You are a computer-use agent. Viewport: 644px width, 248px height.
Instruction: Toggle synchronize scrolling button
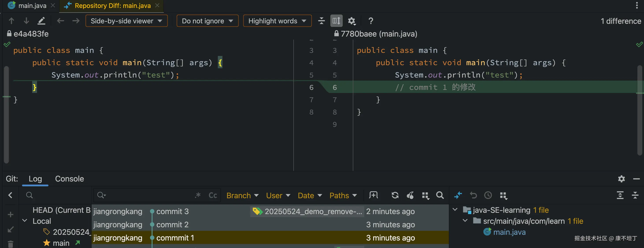coord(336,21)
